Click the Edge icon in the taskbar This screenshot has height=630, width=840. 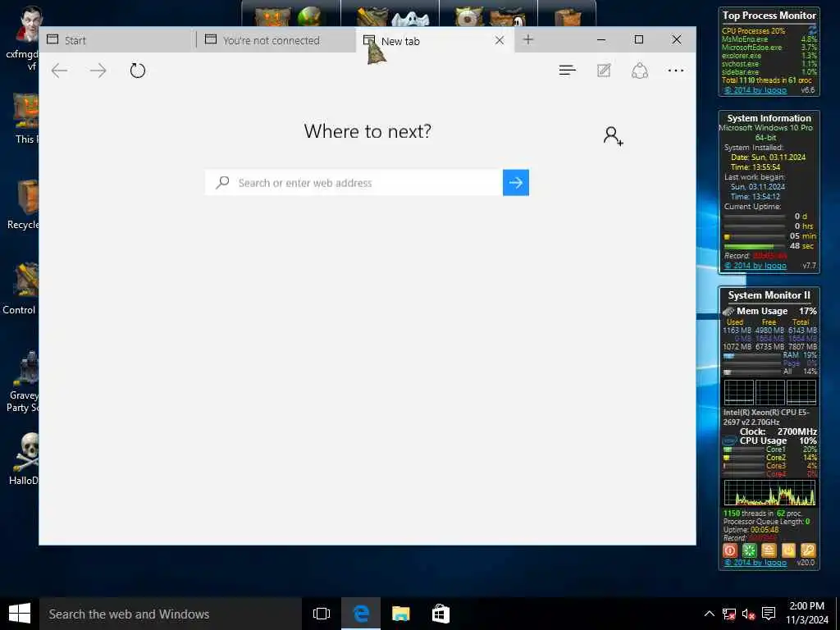tap(361, 614)
